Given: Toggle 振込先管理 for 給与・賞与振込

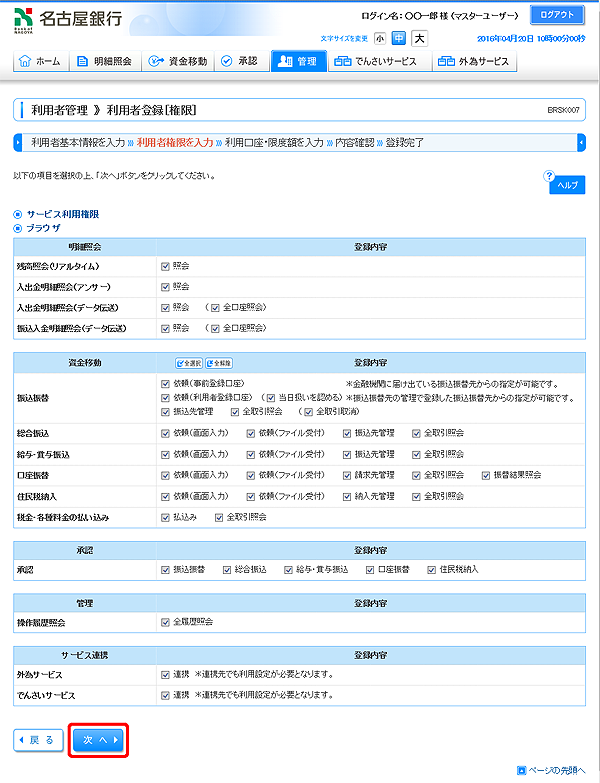Looking at the screenshot, I should click(347, 454).
